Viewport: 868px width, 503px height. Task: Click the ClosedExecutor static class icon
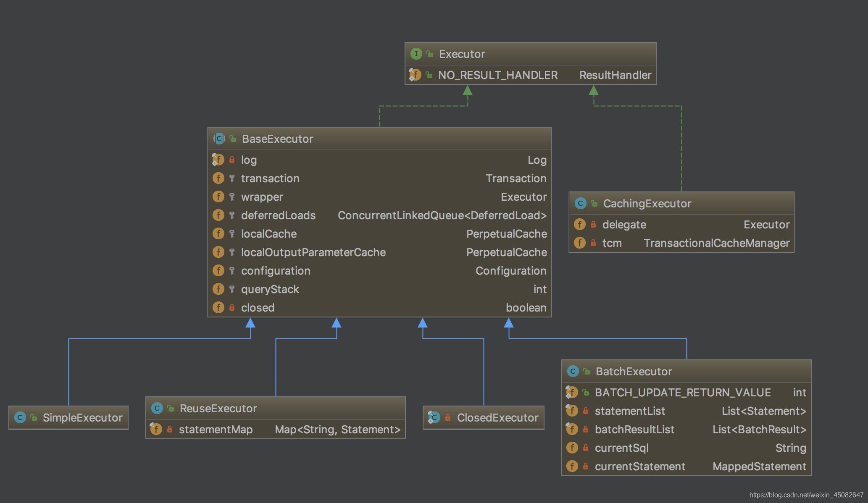tap(434, 417)
